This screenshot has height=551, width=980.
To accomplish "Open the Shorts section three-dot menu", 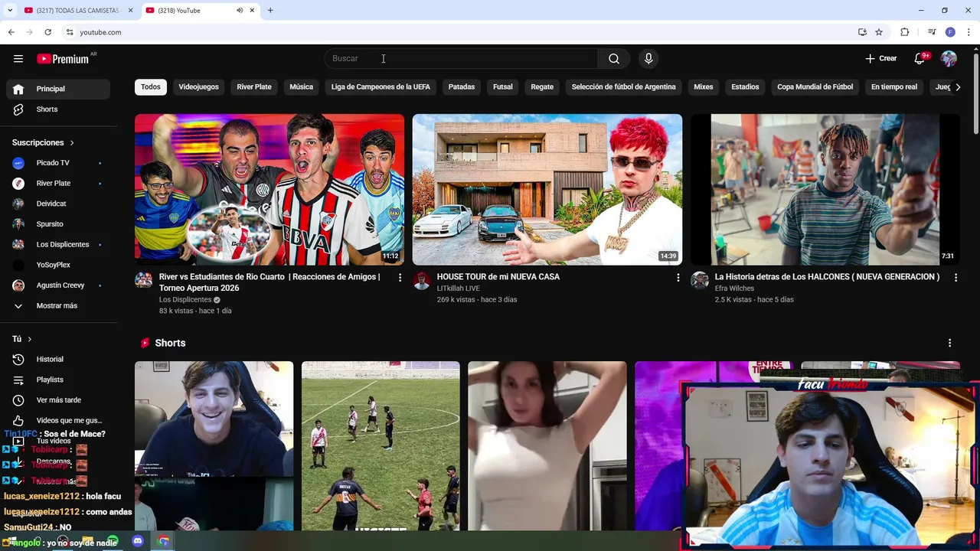I will (x=949, y=343).
